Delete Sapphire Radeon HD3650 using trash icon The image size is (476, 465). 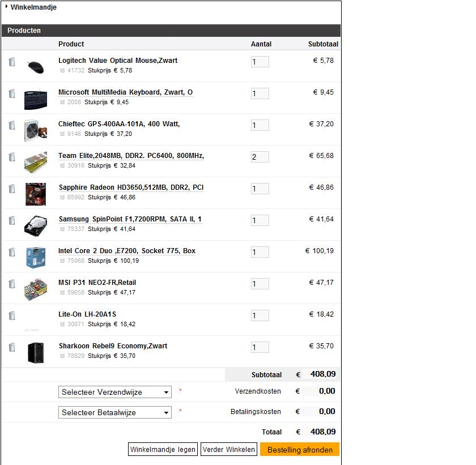[x=12, y=189]
